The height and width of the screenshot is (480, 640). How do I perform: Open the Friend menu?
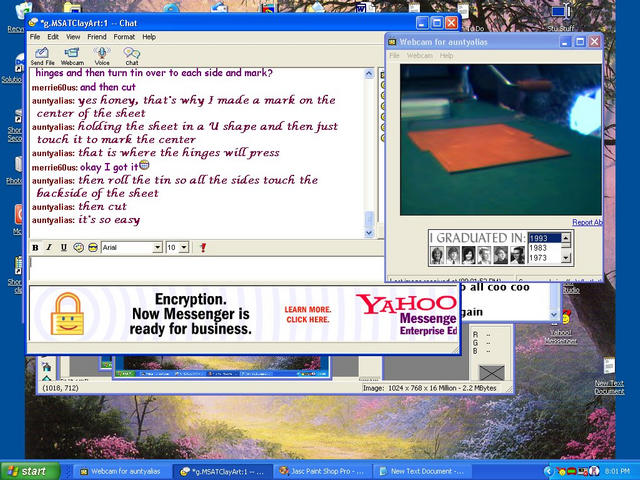point(97,37)
